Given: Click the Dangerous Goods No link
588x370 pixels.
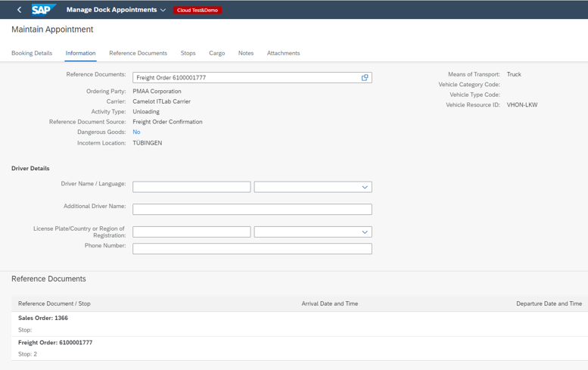Looking at the screenshot, I should pos(136,132).
